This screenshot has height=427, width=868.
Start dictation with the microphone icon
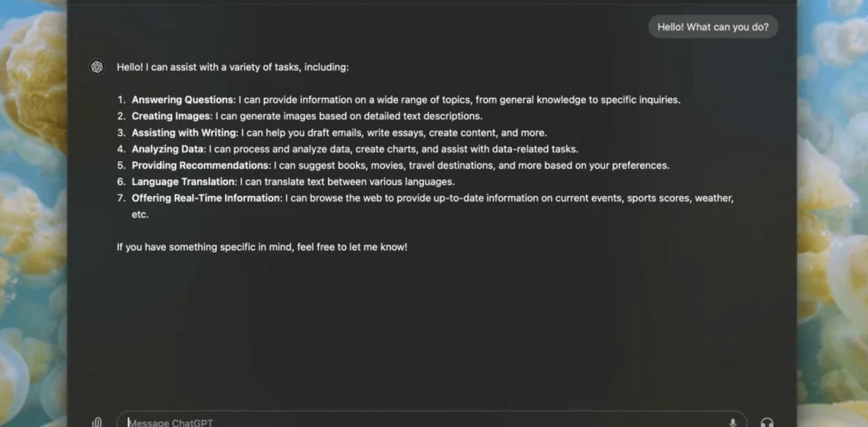[x=732, y=422]
